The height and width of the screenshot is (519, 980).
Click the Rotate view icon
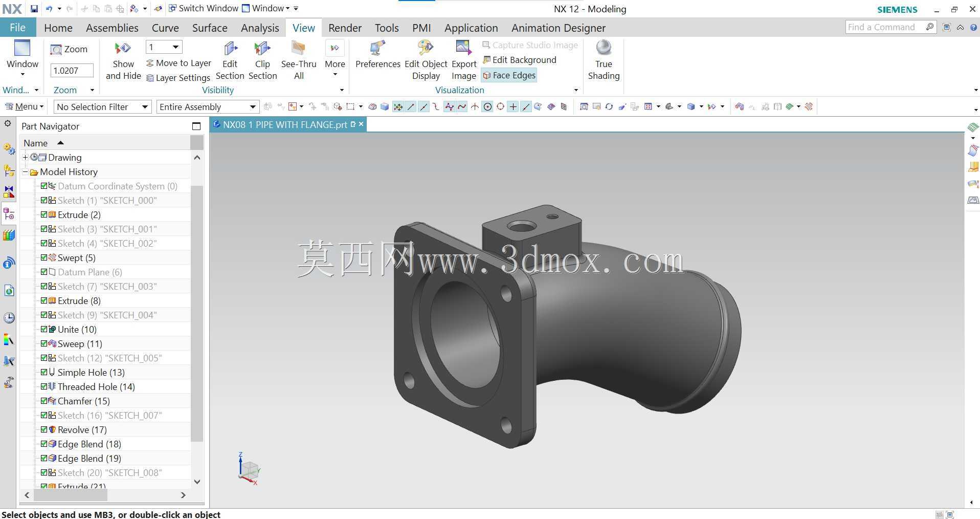pos(609,106)
